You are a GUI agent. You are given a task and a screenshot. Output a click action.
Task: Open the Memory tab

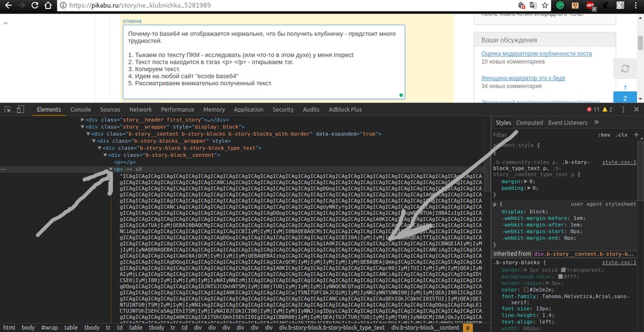(x=214, y=109)
